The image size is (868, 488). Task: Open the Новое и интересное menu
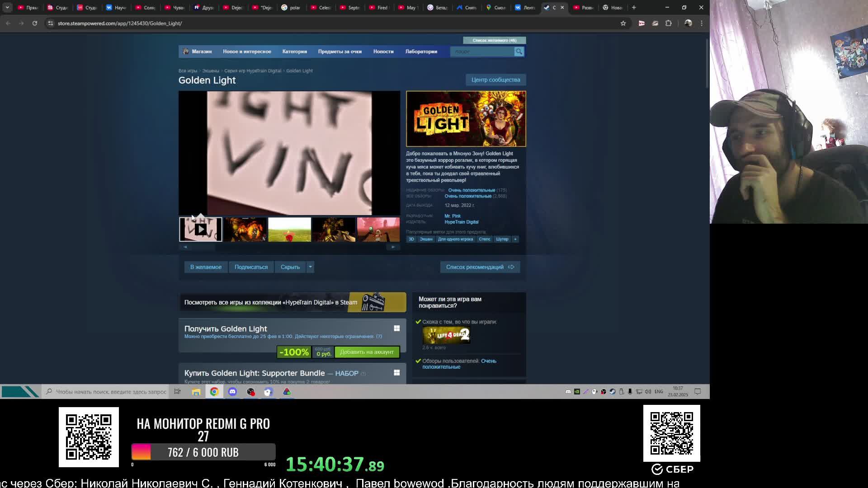247,52
